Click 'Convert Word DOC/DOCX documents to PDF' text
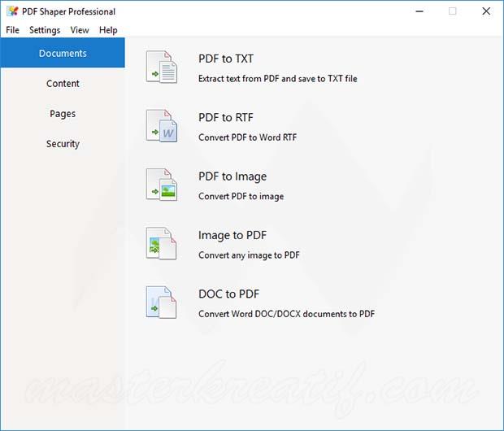 click(x=286, y=314)
